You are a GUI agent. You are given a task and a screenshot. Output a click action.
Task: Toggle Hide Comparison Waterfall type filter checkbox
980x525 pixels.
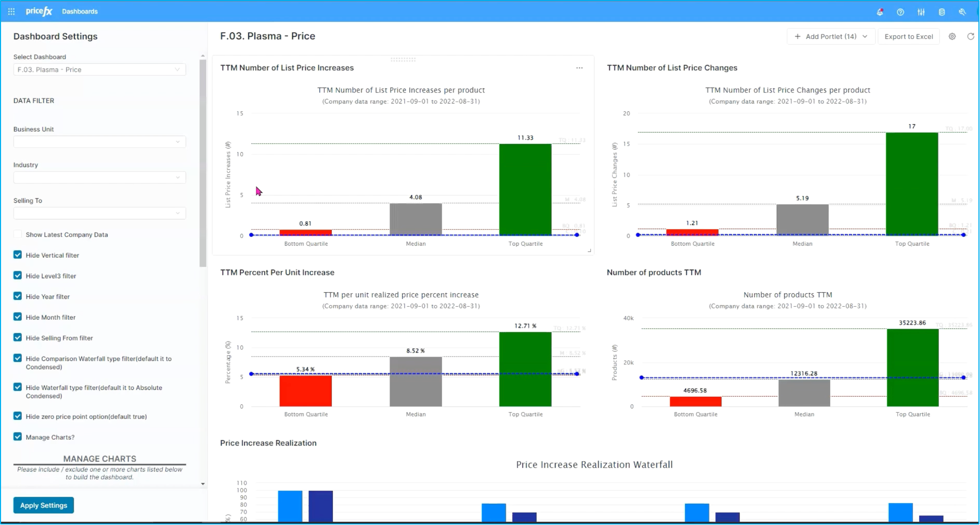(x=18, y=358)
